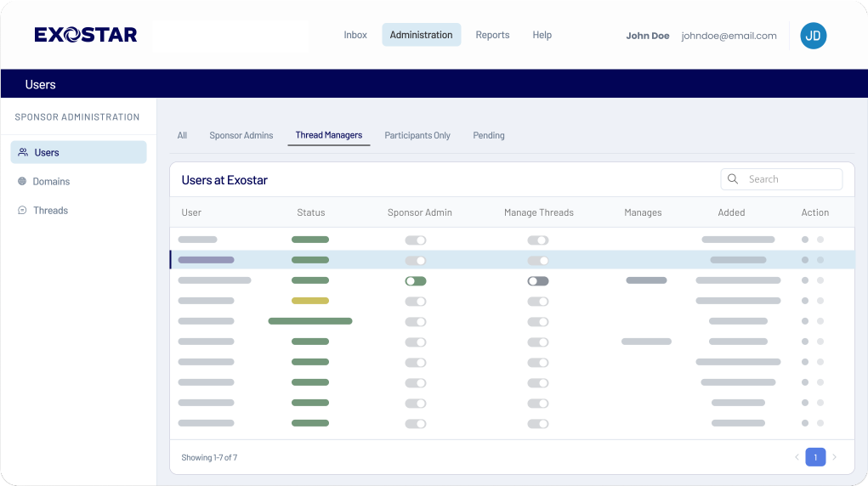The width and height of the screenshot is (868, 486).
Task: Click the Exostar logo
Action: 85,35
